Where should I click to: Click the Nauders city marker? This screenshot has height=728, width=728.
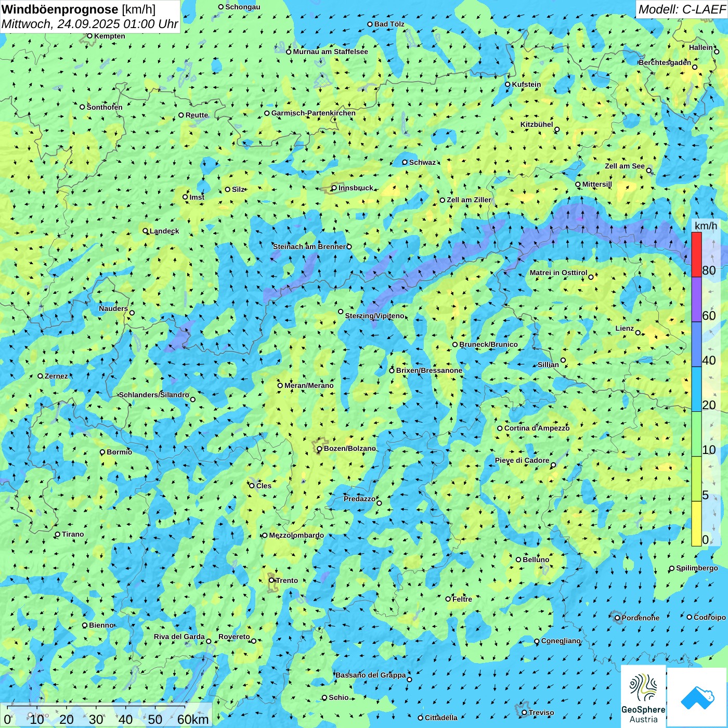point(132,313)
